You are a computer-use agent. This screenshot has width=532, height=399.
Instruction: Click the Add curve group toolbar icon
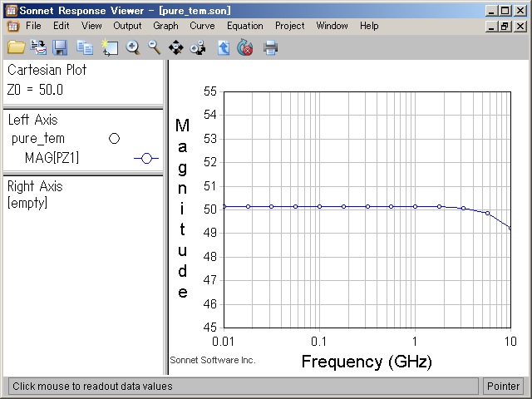(38, 47)
